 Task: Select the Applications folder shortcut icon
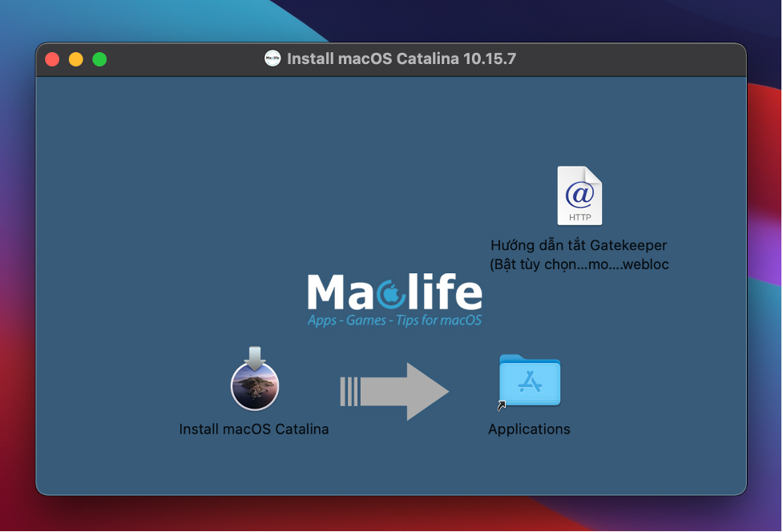coord(529,381)
